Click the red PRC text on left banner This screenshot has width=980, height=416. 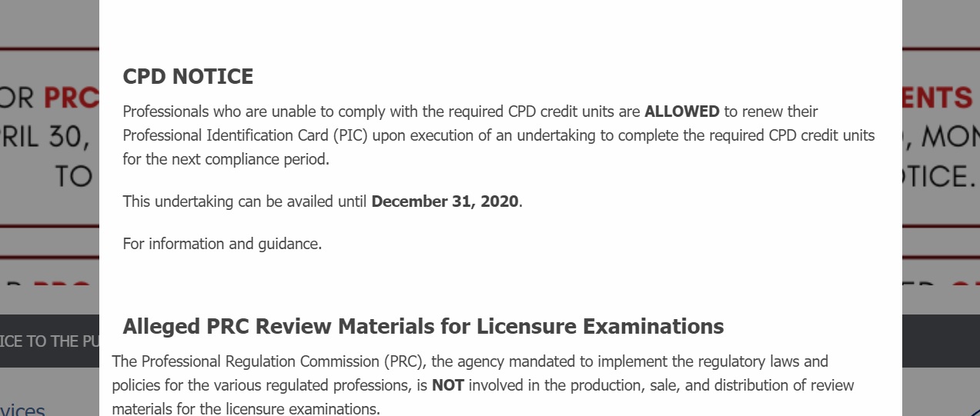click(x=72, y=98)
